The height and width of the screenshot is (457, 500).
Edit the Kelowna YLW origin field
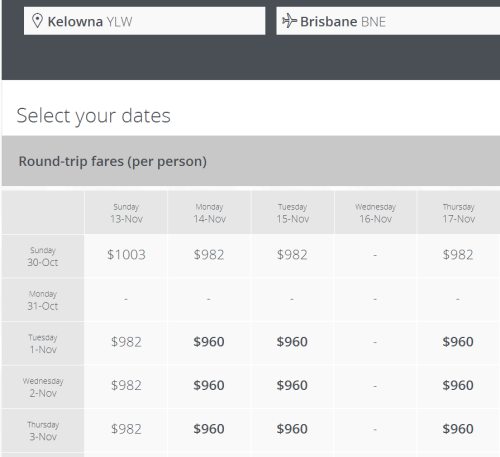tap(144, 21)
